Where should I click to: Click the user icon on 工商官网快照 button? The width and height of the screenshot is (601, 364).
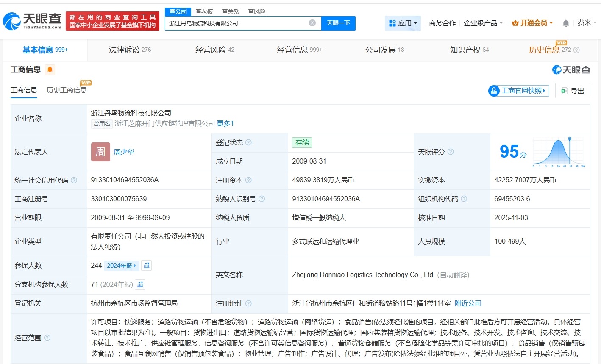click(x=493, y=91)
